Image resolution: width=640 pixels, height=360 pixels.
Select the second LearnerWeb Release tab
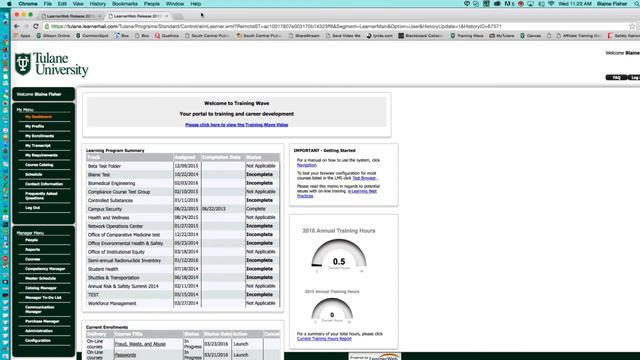click(x=138, y=16)
